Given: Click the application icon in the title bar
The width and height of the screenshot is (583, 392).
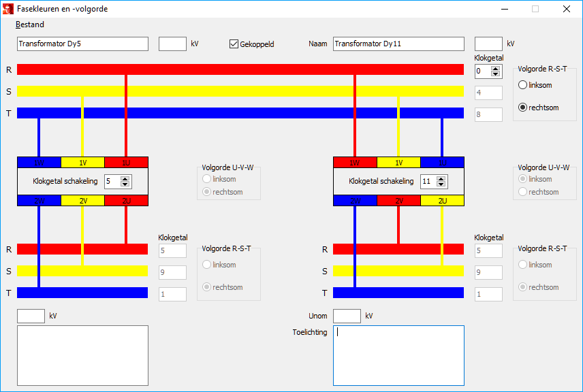Looking at the screenshot, I should [x=8, y=9].
